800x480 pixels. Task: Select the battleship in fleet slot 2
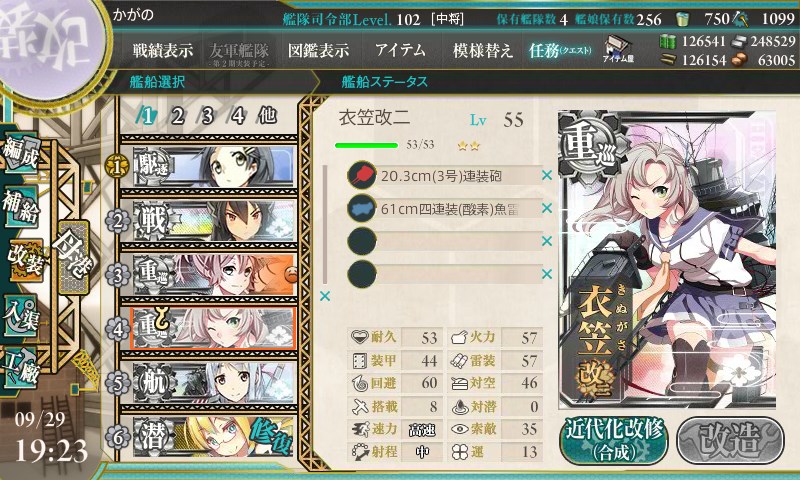coord(213,221)
